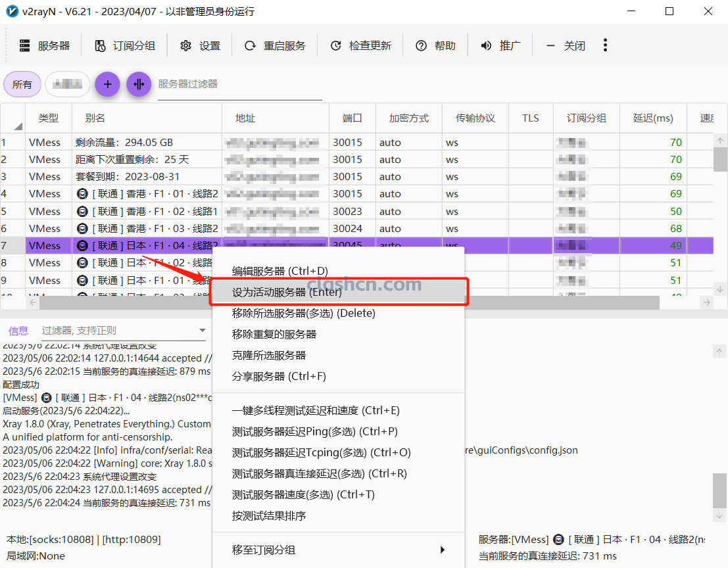The width and height of the screenshot is (728, 568).
Task: Sort by the TLS column header
Action: tap(531, 118)
